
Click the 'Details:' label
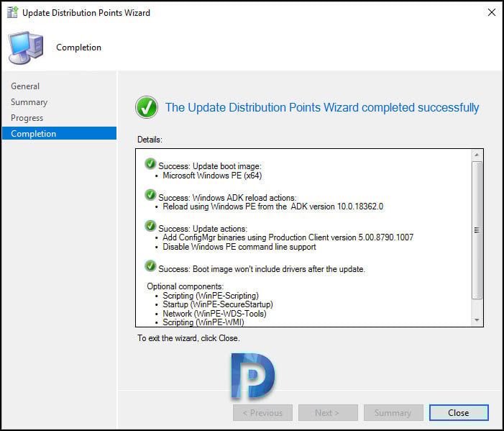tap(150, 140)
